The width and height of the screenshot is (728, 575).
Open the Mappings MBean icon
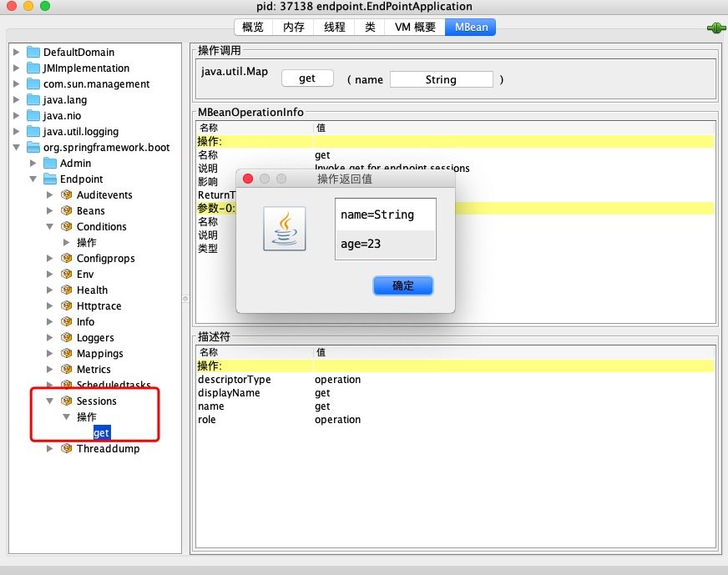point(67,353)
